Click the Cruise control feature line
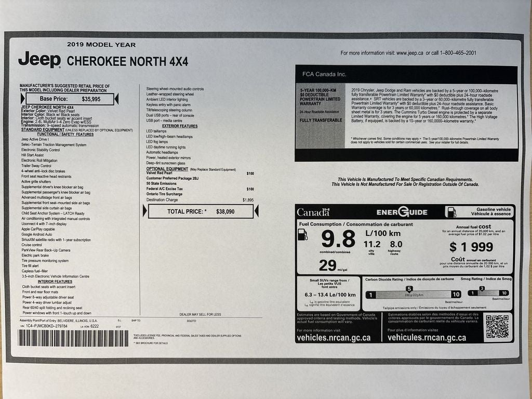The image size is (532, 399). (32, 245)
